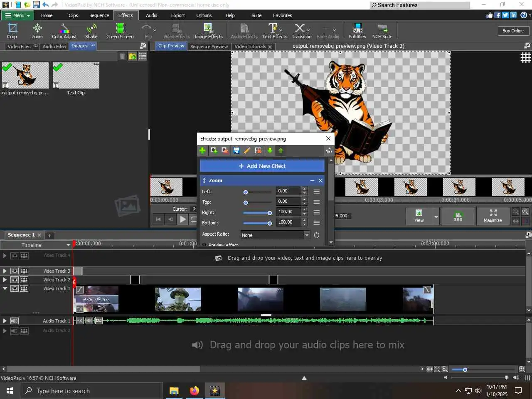Screen dimensions: 532x399
Task: Mute Audio Track 1 with speaker icon
Action: pyautogui.click(x=15, y=321)
